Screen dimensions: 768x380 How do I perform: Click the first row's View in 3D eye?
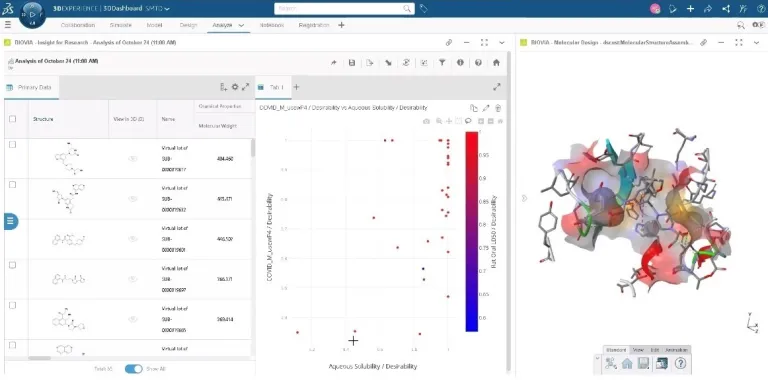133,159
